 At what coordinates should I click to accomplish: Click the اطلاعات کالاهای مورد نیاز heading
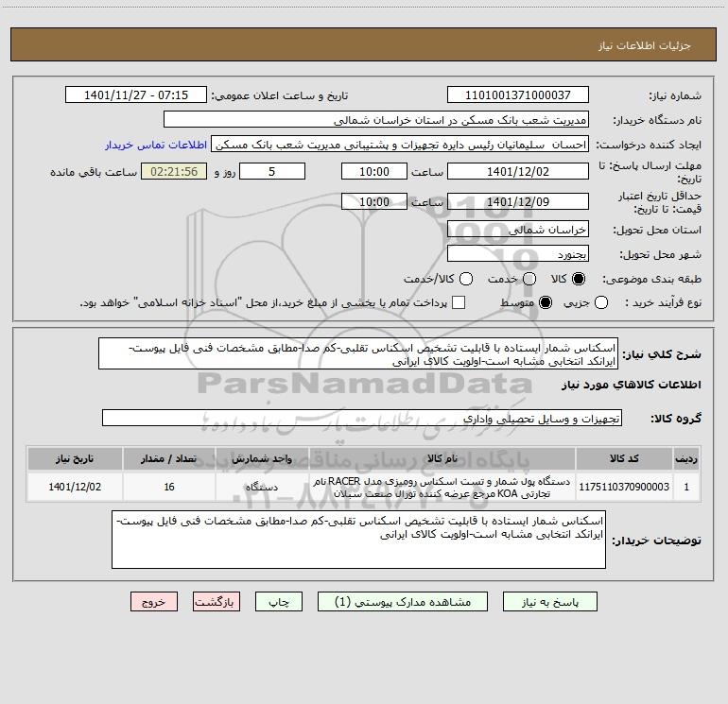pyautogui.click(x=631, y=385)
